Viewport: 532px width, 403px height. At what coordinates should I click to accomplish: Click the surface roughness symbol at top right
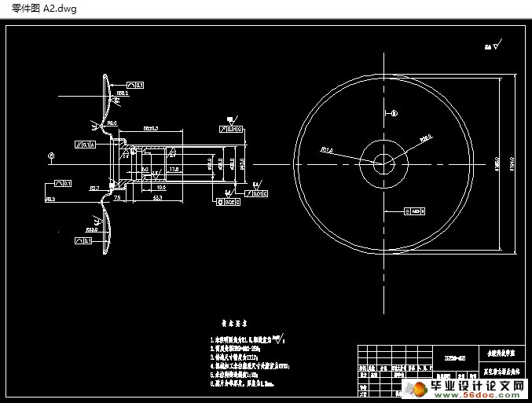pos(493,47)
